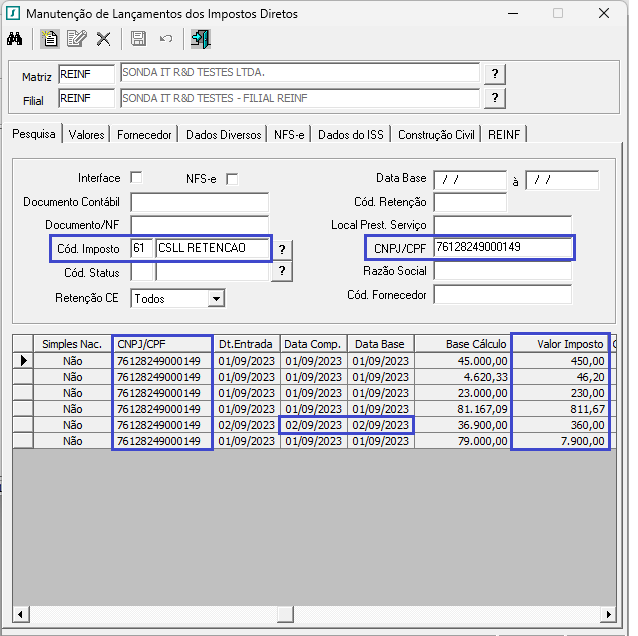Open the REINF tab
This screenshot has width=638, height=636.
[504, 135]
